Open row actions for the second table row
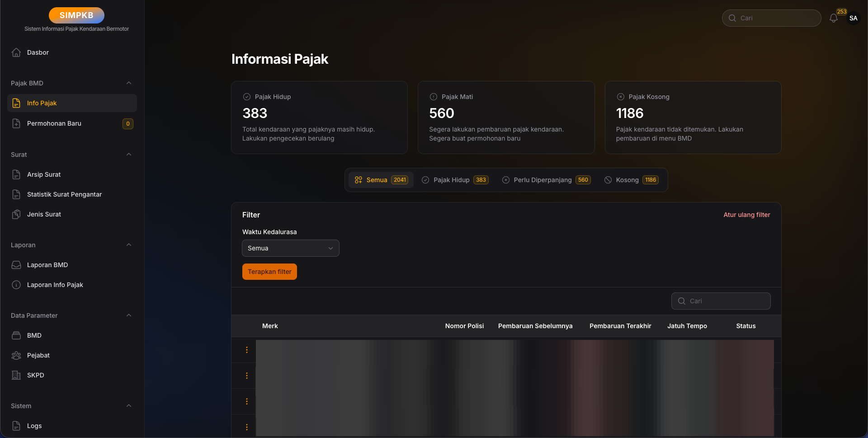 pyautogui.click(x=247, y=376)
